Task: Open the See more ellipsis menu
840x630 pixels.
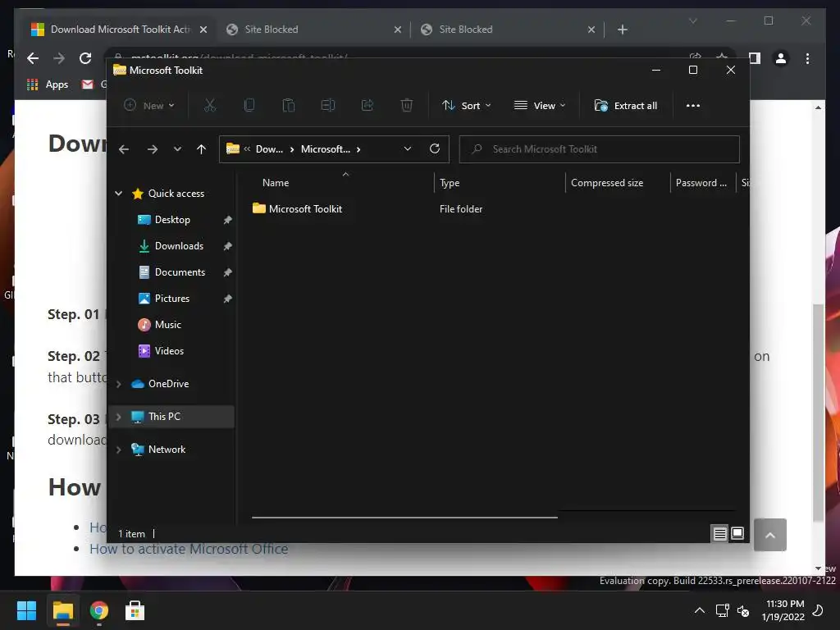Action: click(x=692, y=106)
